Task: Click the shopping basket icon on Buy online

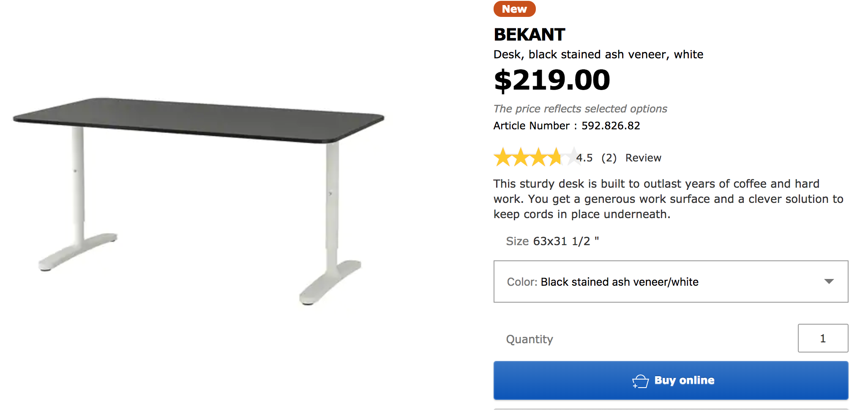Action: 640,381
